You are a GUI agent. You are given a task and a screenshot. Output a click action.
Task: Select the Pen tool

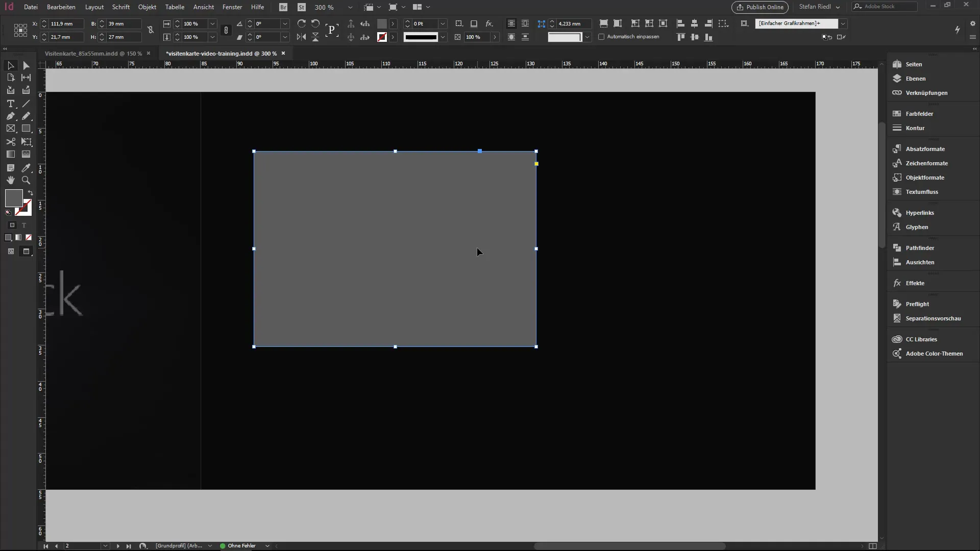11,116
